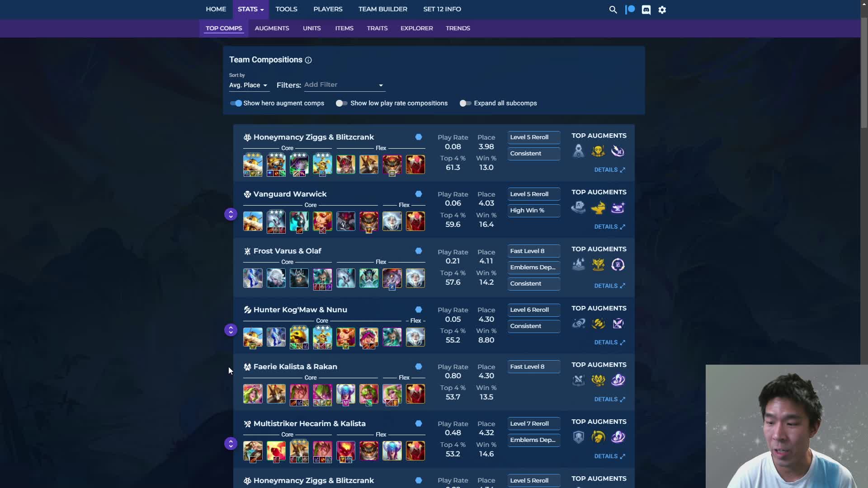
Task: Open the TOOLS menu item
Action: 286,9
